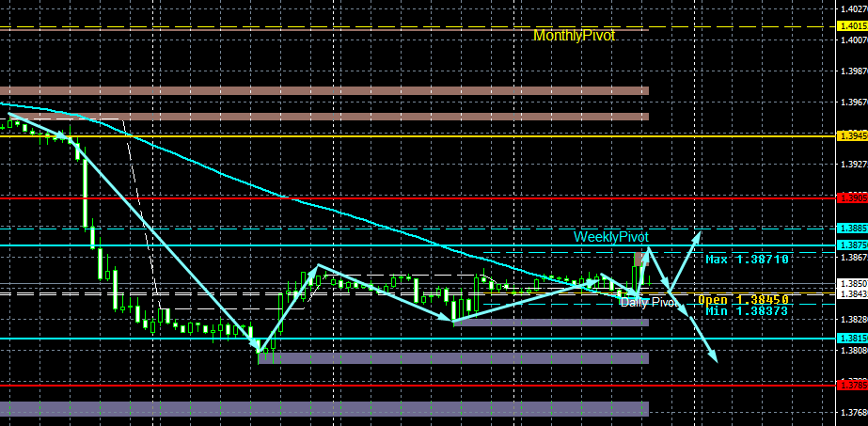
Task: Click the Daily Pivot label
Action: 649,302
